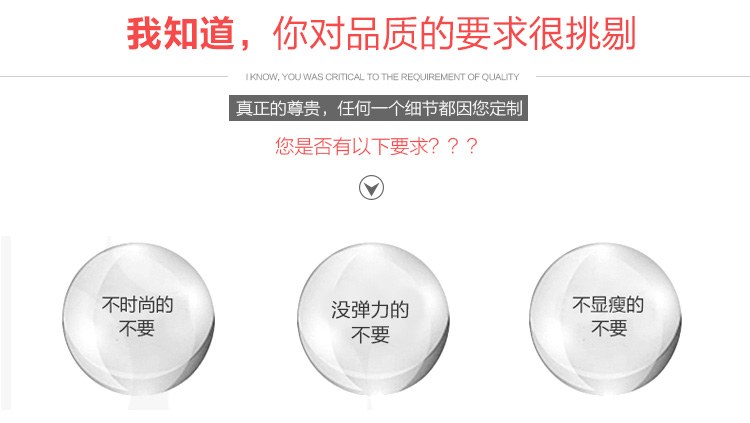Viewport: 750px width, 423px height.
Task: Click the text '没弹力的' in the middle bubble
Action: [x=370, y=310]
